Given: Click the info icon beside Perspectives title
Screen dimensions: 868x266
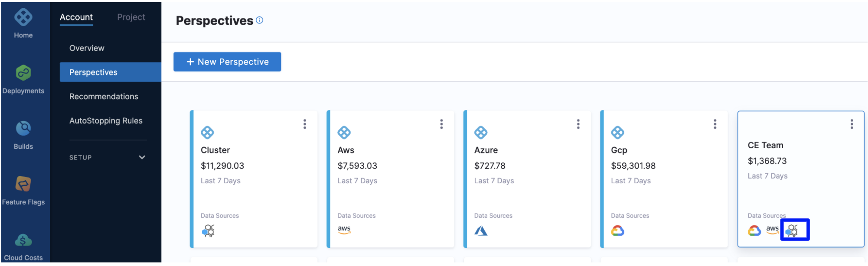Looking at the screenshot, I should click(259, 20).
